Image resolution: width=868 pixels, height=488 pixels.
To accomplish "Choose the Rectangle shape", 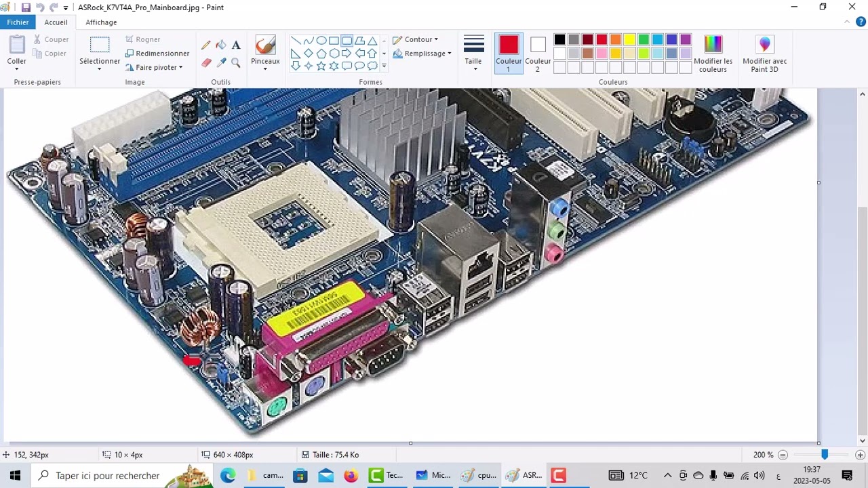I will pos(334,41).
